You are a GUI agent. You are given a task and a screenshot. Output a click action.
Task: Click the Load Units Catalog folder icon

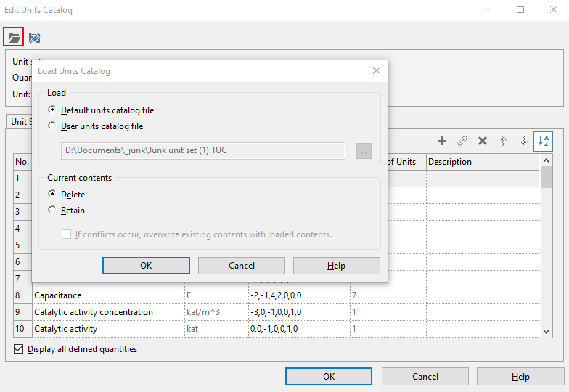tap(14, 37)
